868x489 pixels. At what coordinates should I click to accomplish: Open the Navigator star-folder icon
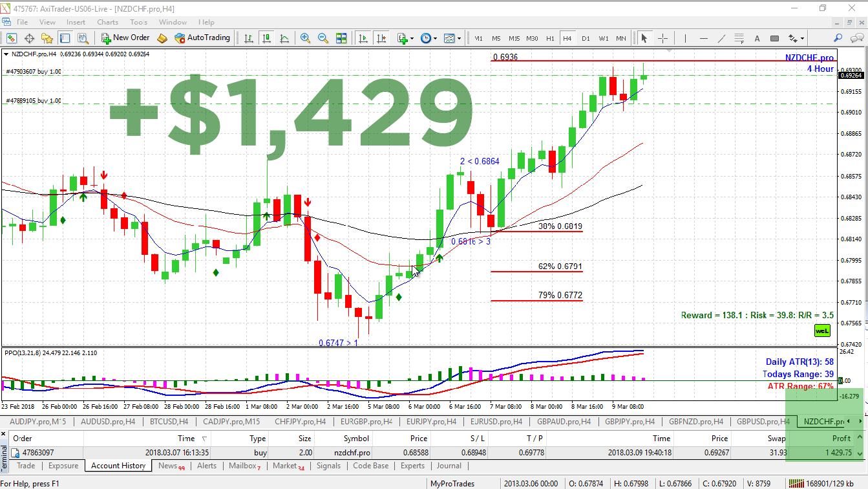click(x=47, y=38)
